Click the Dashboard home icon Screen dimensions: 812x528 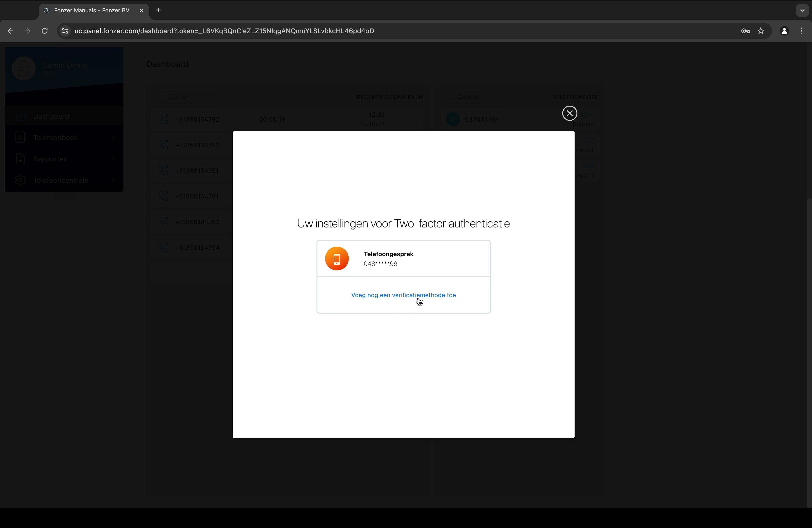(x=20, y=116)
